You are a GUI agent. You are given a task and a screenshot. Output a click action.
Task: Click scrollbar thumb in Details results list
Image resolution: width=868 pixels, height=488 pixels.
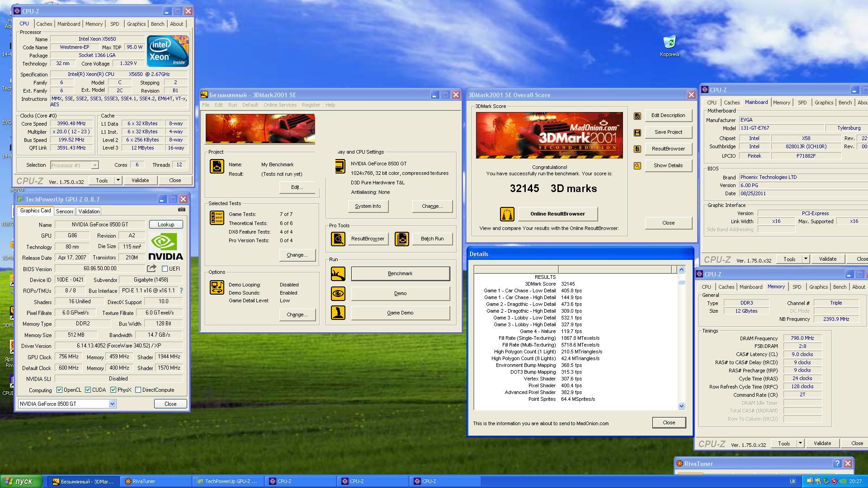pos(682,282)
